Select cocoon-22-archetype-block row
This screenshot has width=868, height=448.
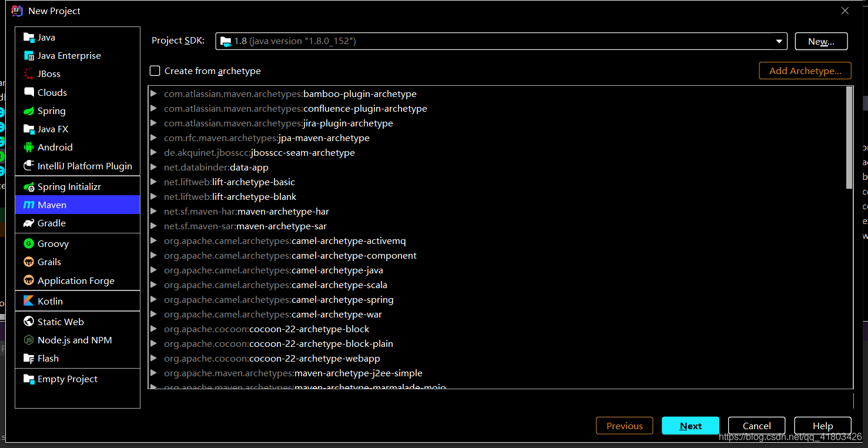(x=497, y=329)
